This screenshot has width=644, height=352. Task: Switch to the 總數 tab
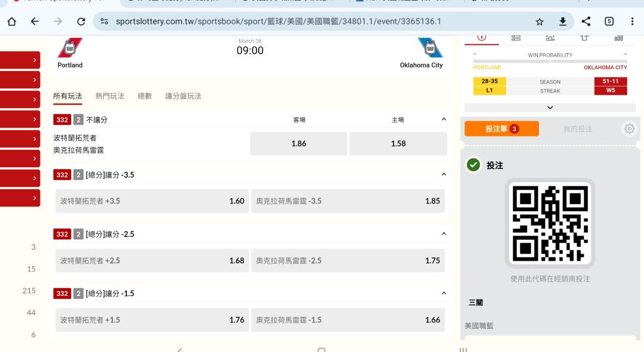(144, 95)
